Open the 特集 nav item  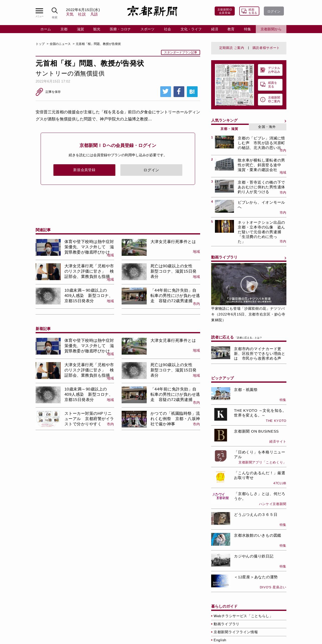tap(248, 29)
